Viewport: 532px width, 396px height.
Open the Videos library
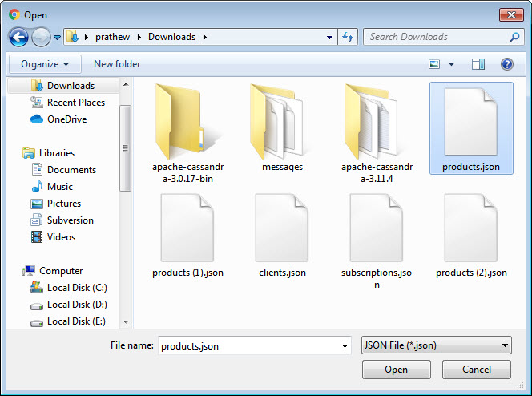53,236
